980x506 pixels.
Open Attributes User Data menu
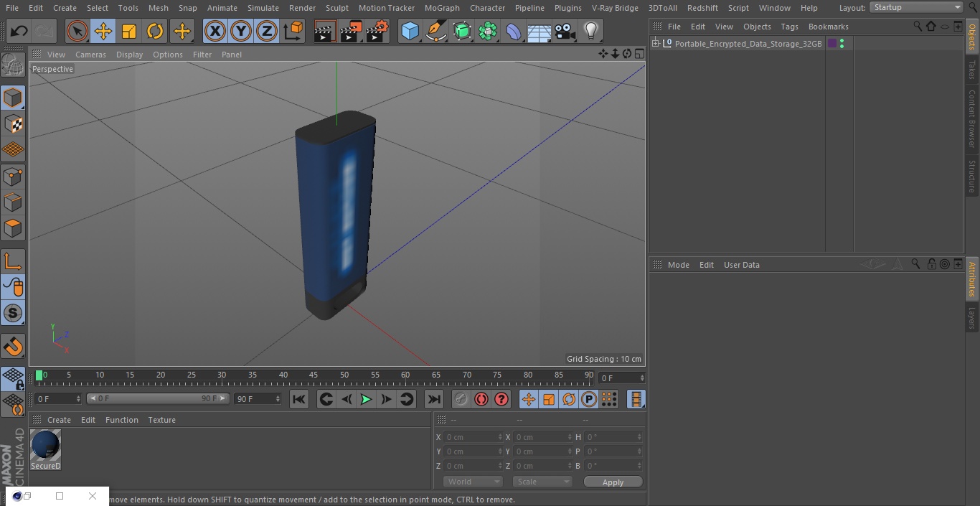(x=741, y=265)
